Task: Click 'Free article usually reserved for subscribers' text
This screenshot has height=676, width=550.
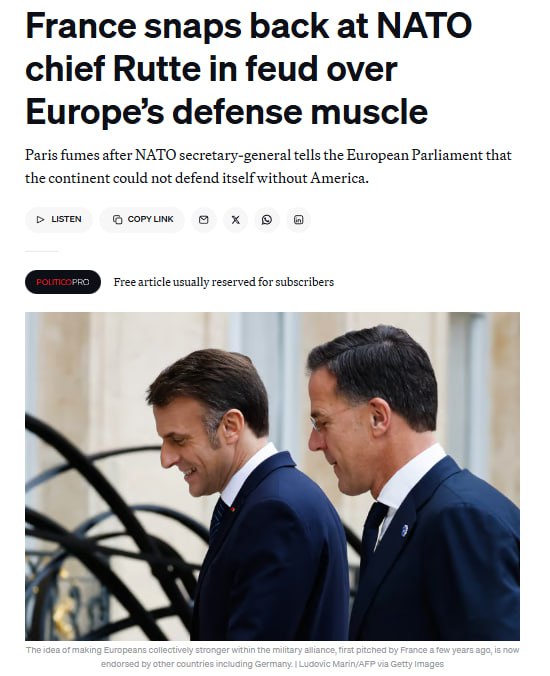Action: pos(223,282)
